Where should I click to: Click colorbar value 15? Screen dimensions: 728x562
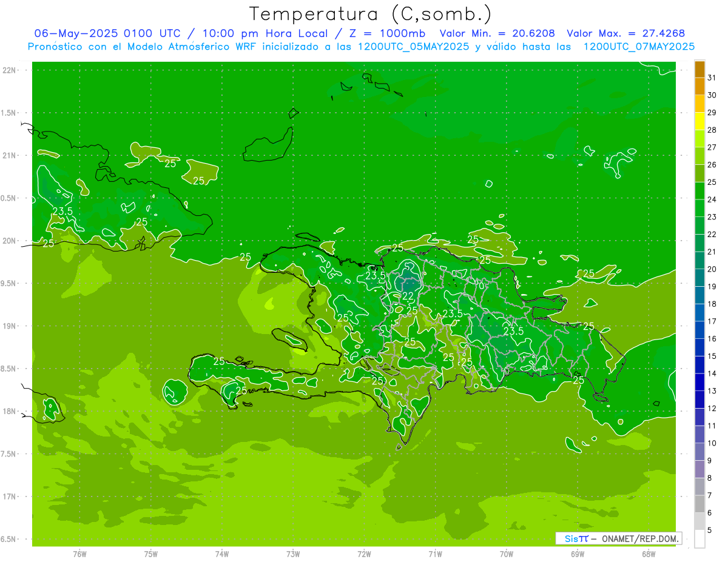click(712, 356)
